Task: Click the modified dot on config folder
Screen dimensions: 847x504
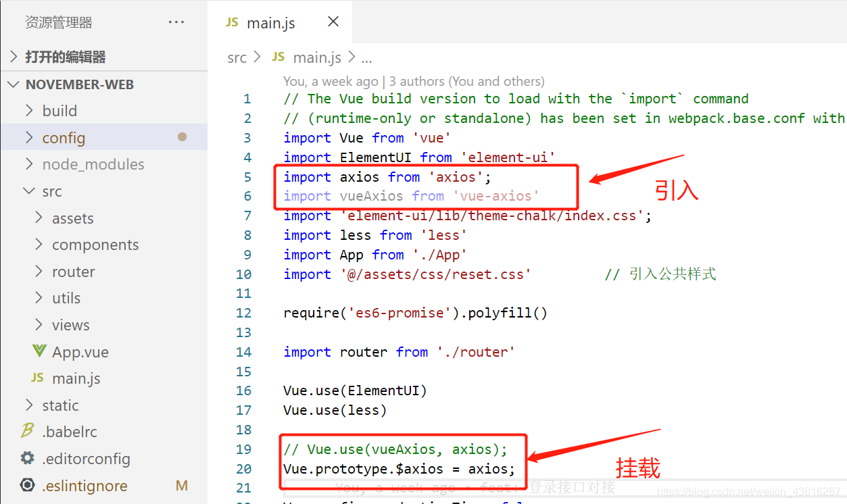Action: 182,137
